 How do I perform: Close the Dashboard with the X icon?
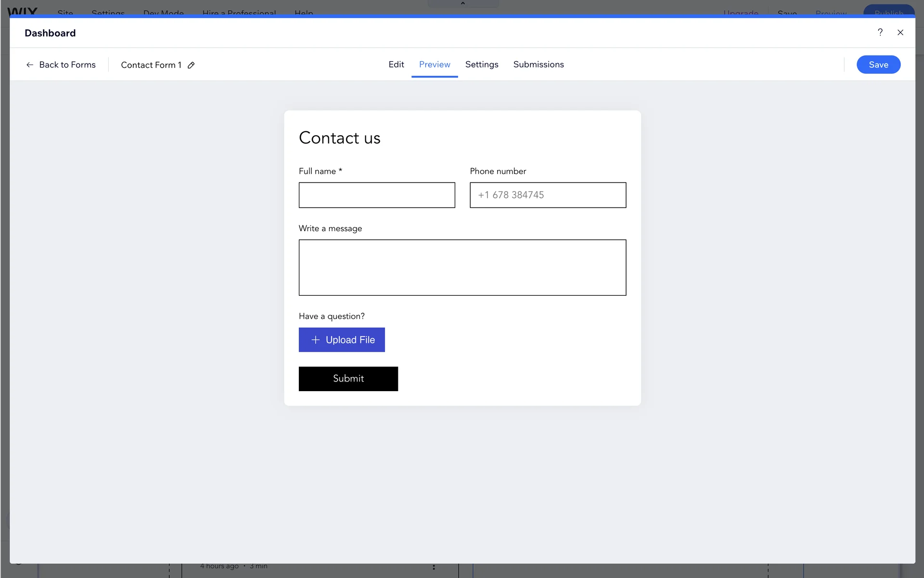point(900,32)
